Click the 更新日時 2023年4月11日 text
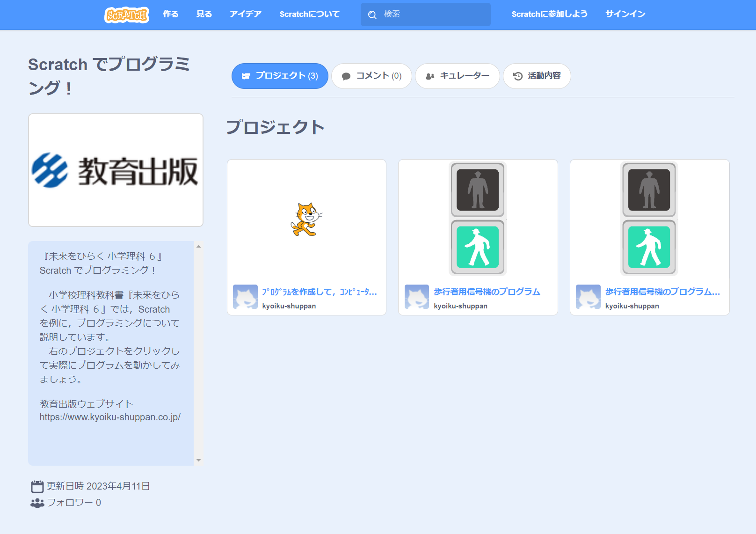Image resolution: width=756 pixels, height=534 pixels. click(98, 486)
